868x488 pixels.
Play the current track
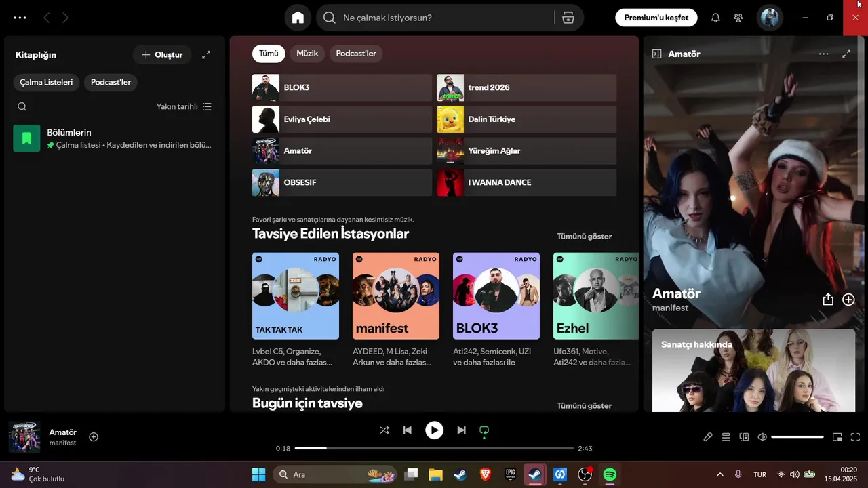[434, 430]
